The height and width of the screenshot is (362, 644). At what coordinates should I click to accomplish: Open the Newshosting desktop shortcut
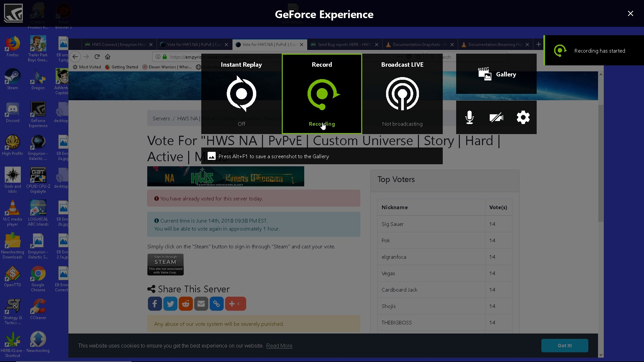click(38, 342)
